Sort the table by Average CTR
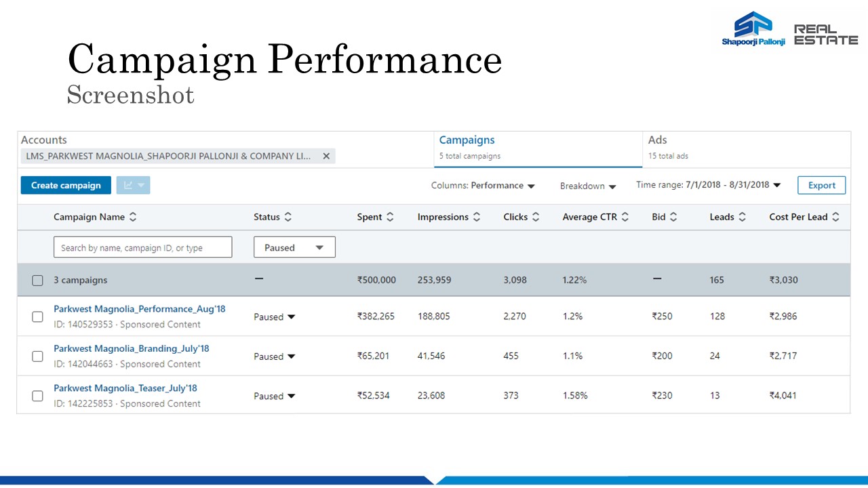The width and height of the screenshot is (868, 488). (625, 218)
